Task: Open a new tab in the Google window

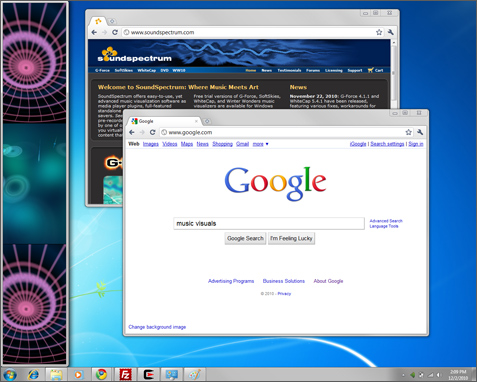Action: (207, 121)
